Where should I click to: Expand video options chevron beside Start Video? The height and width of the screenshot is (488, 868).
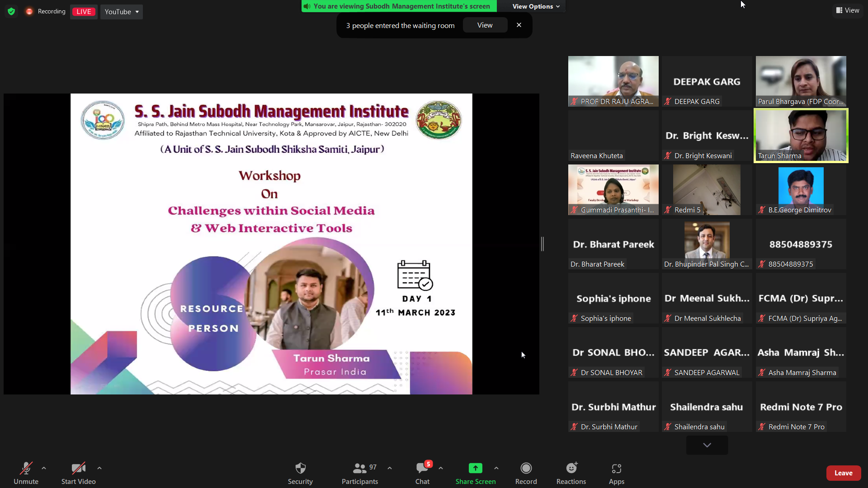(99, 468)
